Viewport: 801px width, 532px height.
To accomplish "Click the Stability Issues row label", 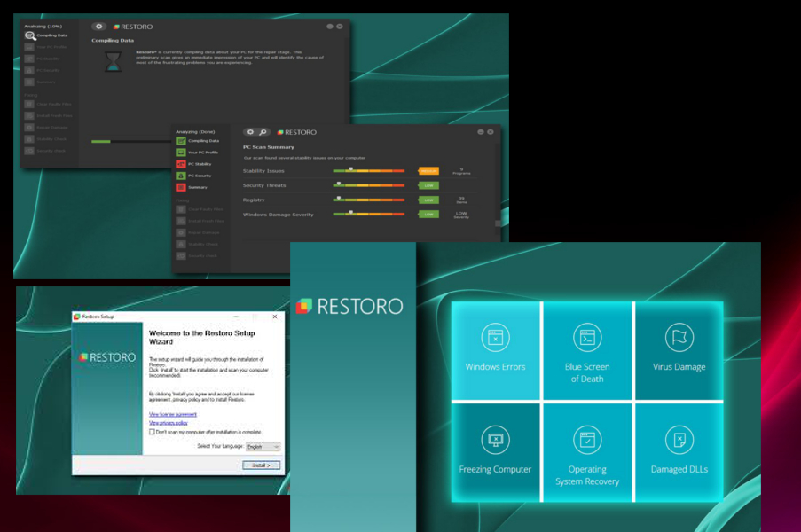I will coord(263,171).
